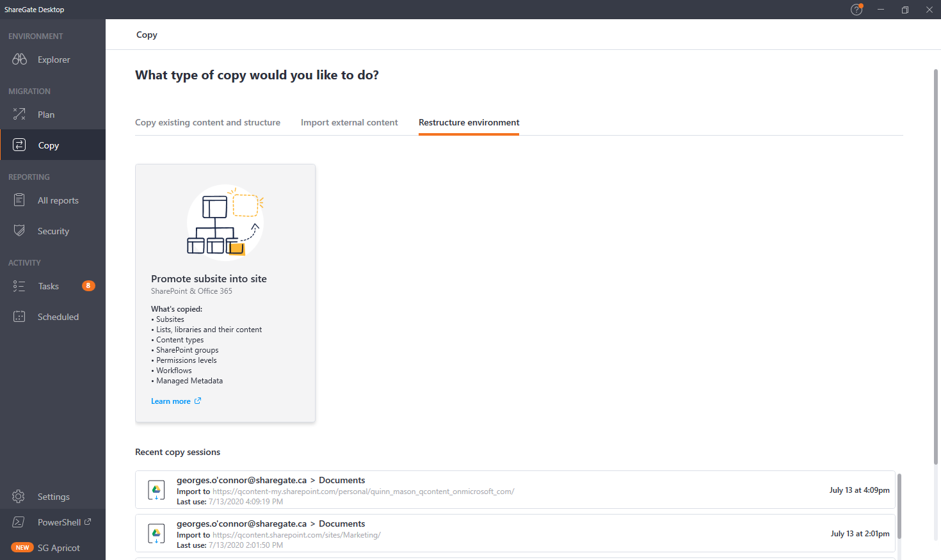
Task: Click the NEW badge beside SG Apricot
Action: (x=22, y=548)
